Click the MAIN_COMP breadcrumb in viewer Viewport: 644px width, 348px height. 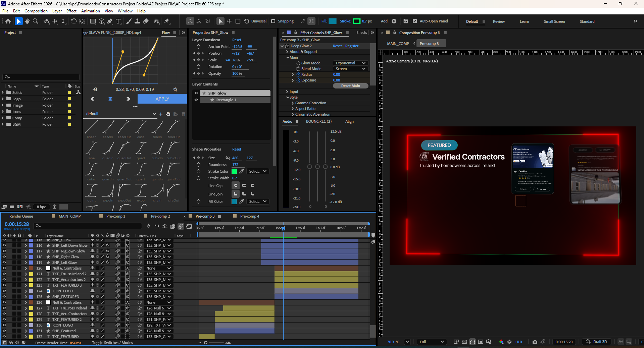point(398,44)
